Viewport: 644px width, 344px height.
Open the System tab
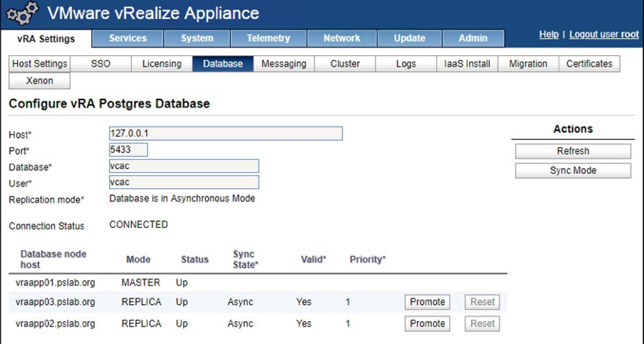click(x=197, y=38)
